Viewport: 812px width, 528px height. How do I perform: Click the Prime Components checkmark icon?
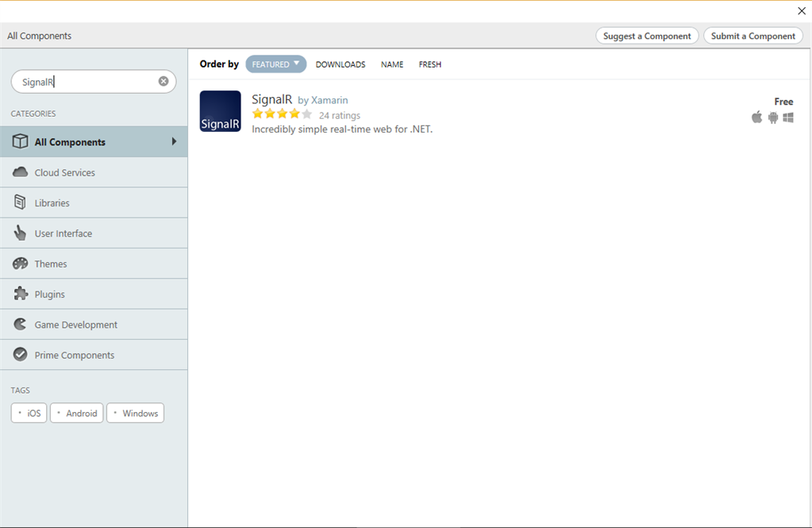(20, 354)
